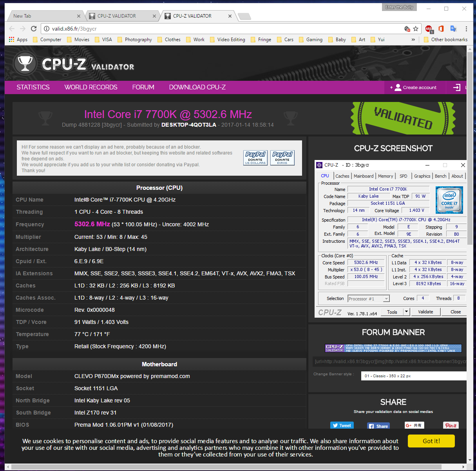Go to STATISTICS in navigation bar
Screen dimensions: 476x471
tap(33, 87)
